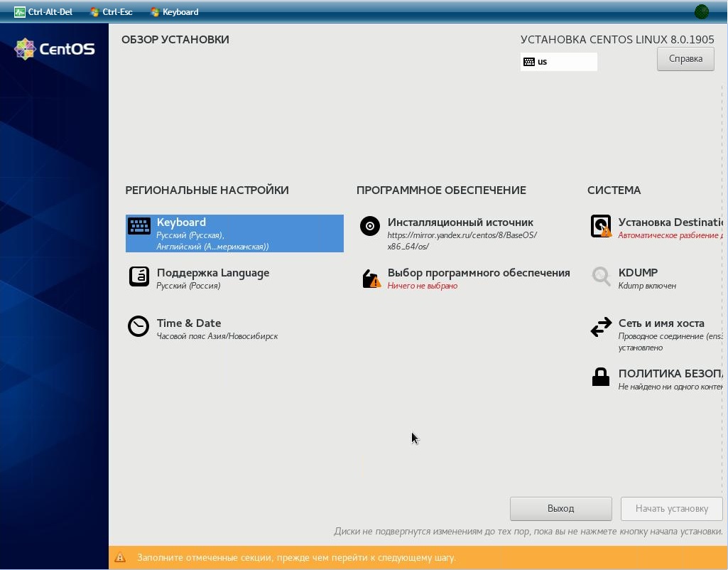Viewport: 728px width, 570px height.
Task: Click the warning message 'Заполните отмеченные секции'
Action: 296,557
